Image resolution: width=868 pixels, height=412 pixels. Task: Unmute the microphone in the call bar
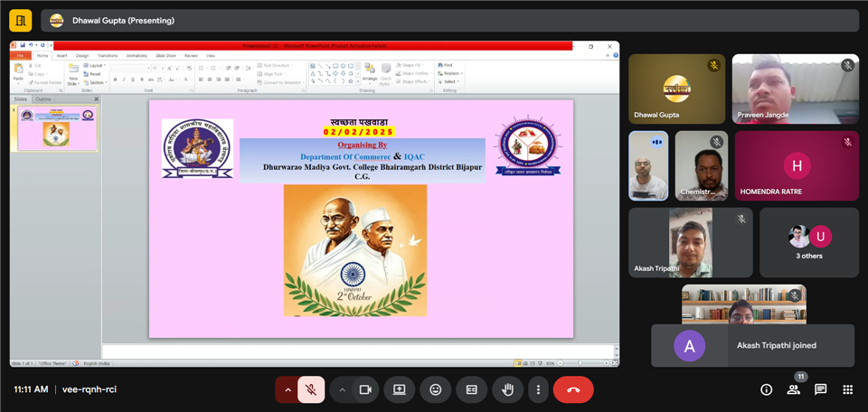coord(310,389)
